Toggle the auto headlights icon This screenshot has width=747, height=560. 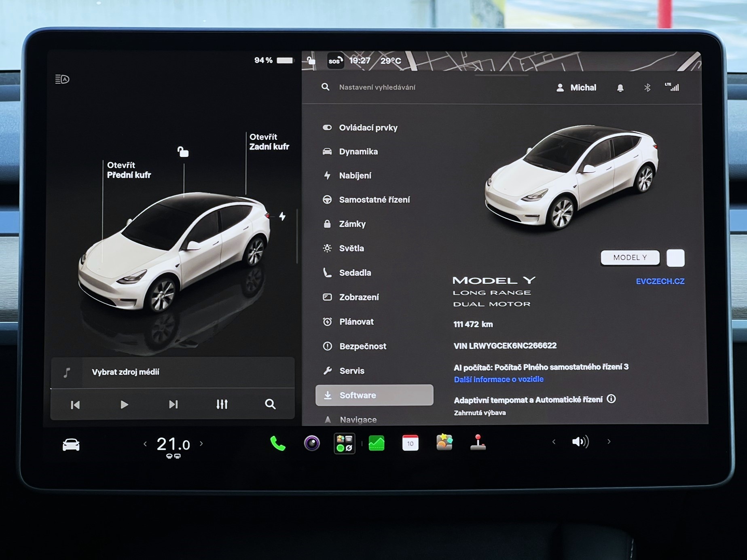pos(62,79)
